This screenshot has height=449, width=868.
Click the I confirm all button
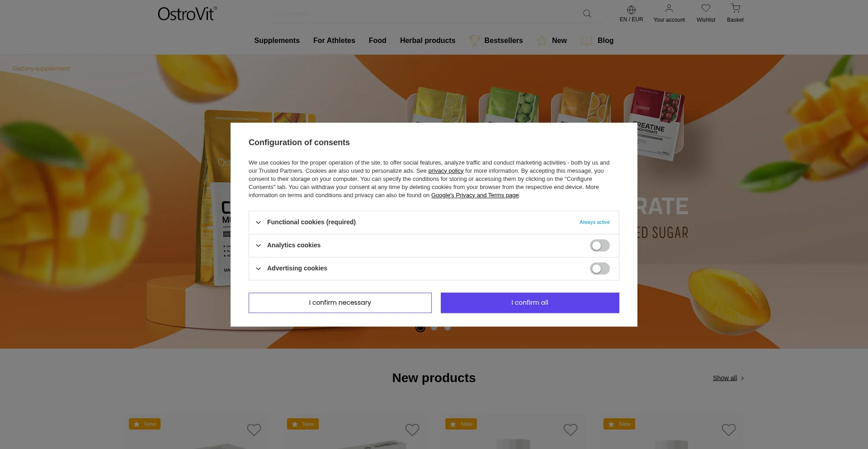(x=529, y=302)
